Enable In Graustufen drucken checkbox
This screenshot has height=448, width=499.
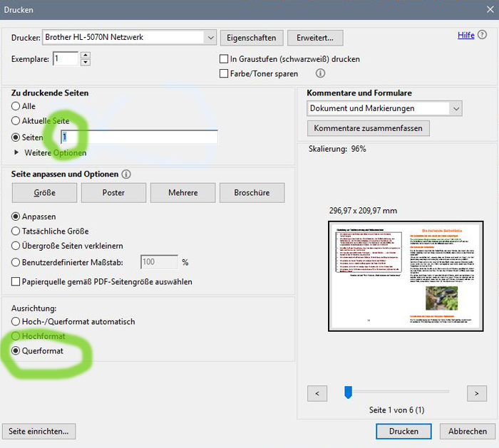click(224, 59)
